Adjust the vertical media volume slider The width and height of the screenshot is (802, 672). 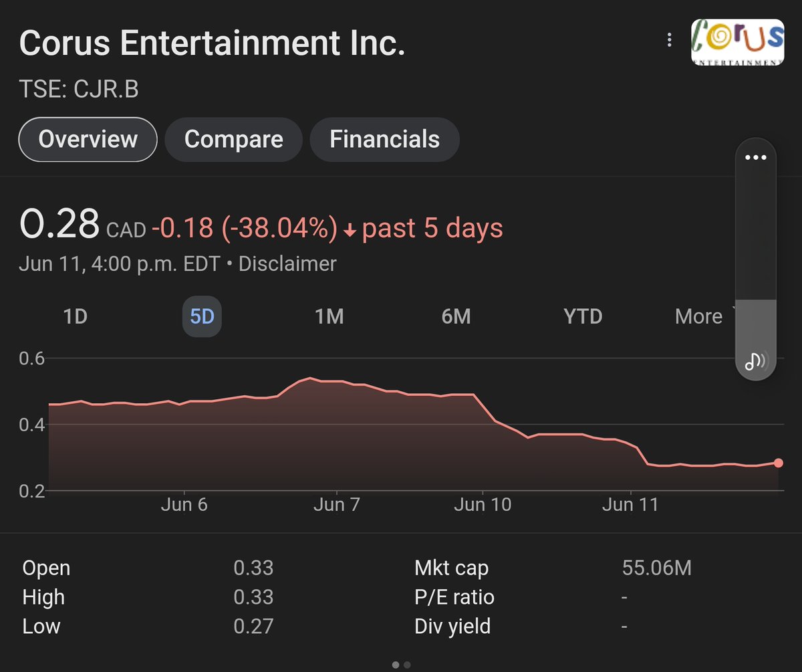point(756,260)
